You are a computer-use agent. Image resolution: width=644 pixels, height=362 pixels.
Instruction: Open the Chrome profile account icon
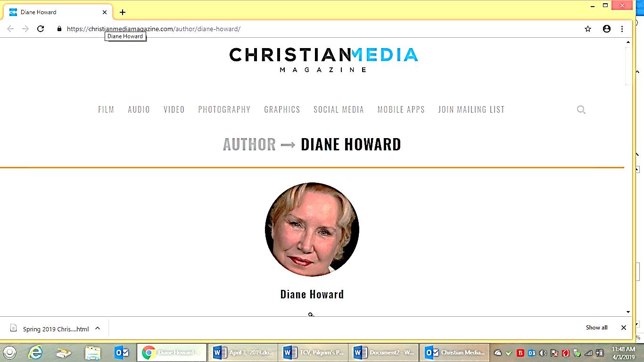point(607,29)
